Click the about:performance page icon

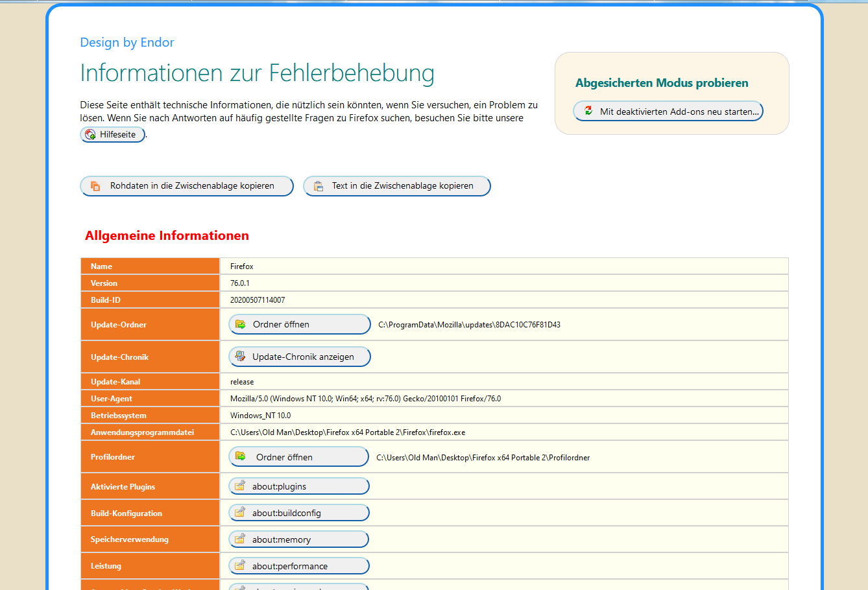pos(240,565)
